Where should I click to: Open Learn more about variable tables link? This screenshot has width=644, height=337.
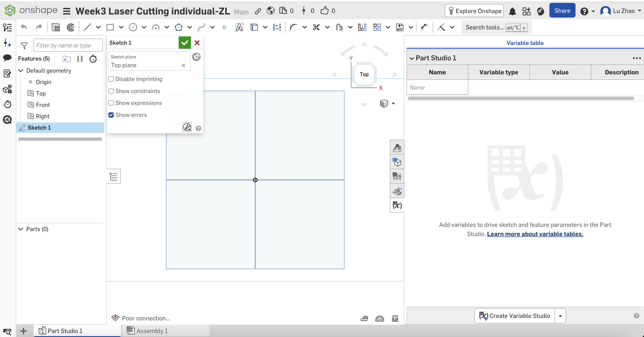535,234
